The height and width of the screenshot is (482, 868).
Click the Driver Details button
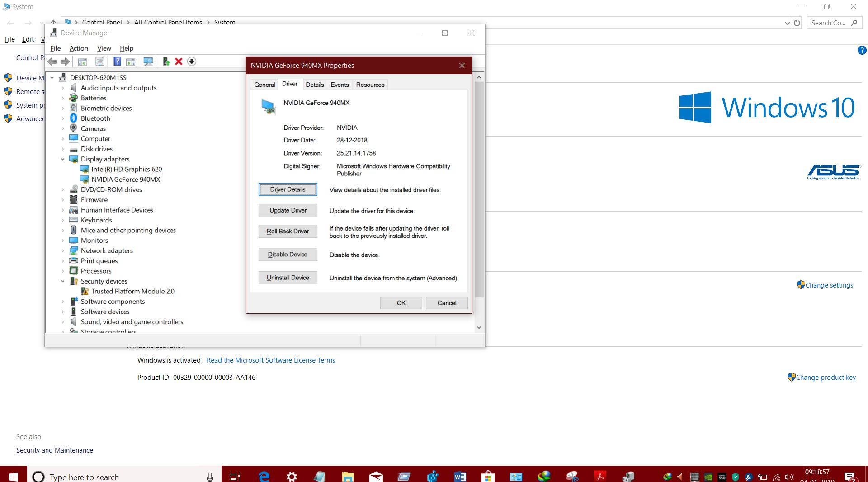pos(288,189)
